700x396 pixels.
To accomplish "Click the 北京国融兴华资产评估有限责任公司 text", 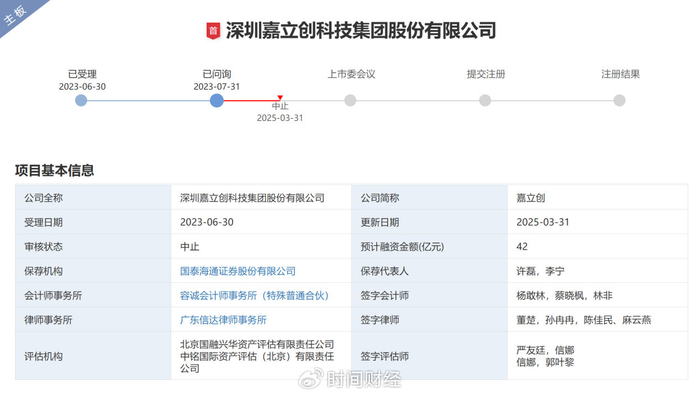I will 257,344.
